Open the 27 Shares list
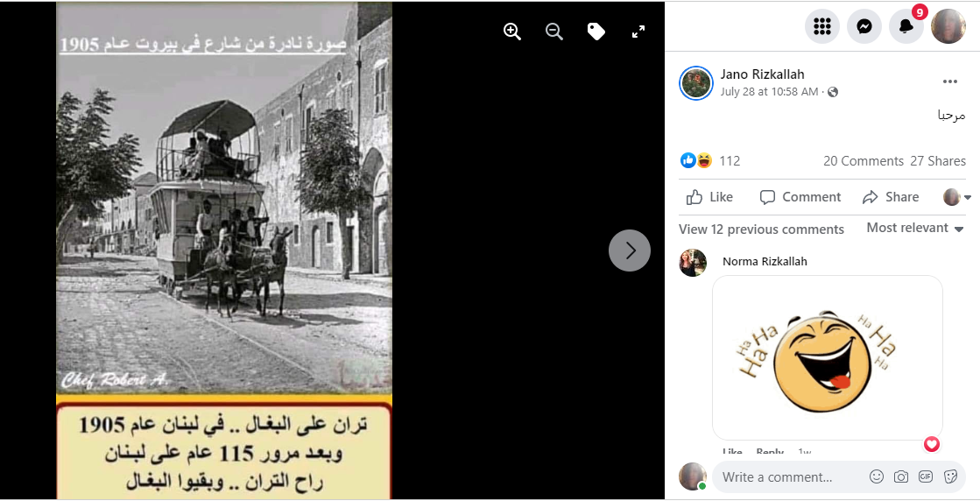This screenshot has height=501, width=980. 937,161
